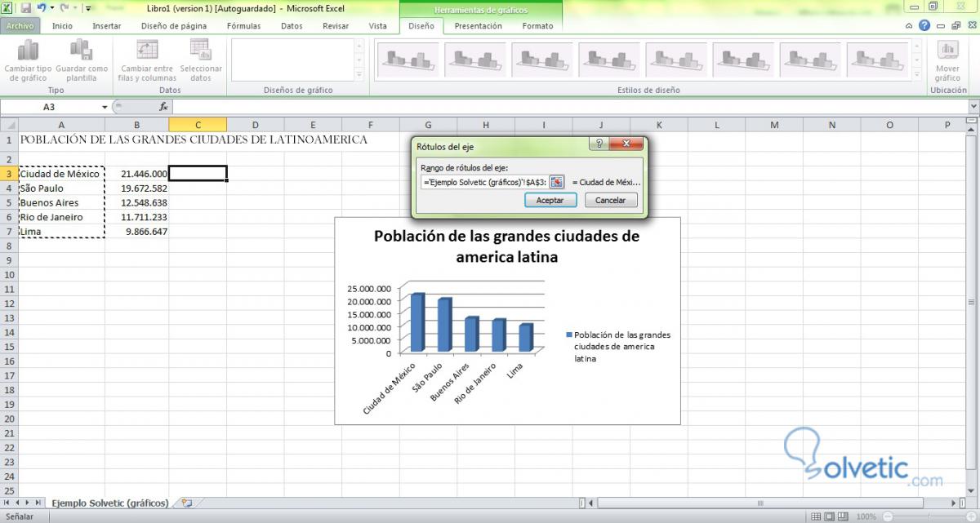This screenshot has height=523, width=980.
Task: Select row 3 header
Action: coord(9,174)
